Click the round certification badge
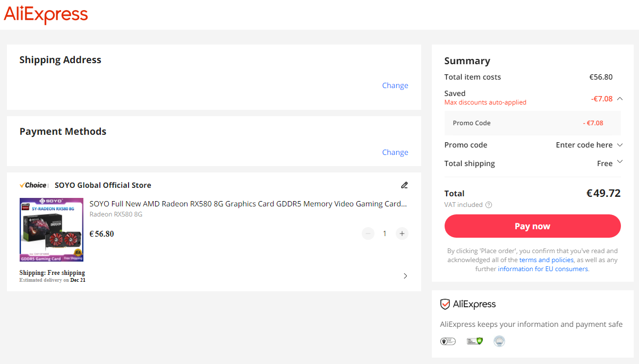Screen dimensions: 639x364 coord(499,341)
